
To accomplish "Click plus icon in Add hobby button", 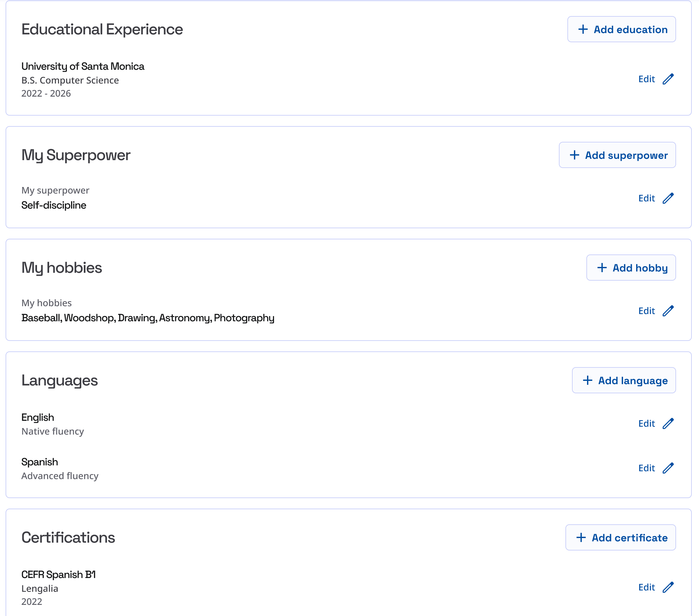I will [x=601, y=268].
